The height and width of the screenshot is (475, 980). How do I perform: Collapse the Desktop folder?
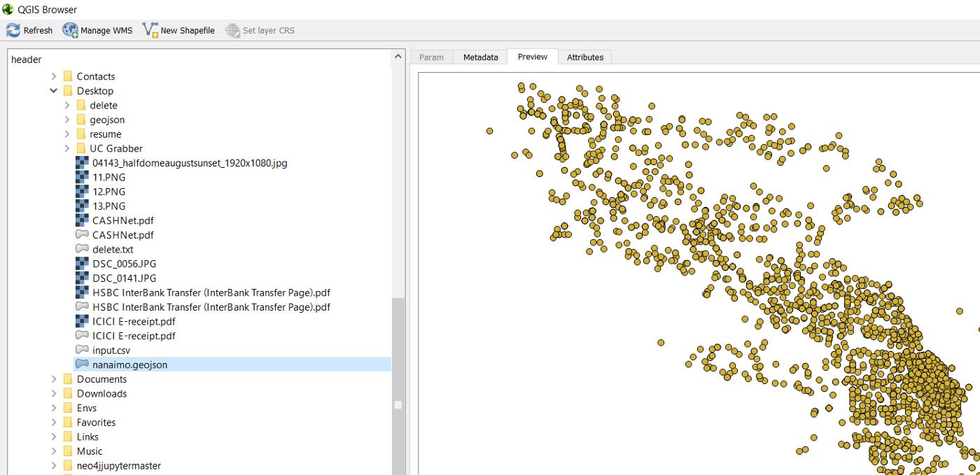pos(54,90)
